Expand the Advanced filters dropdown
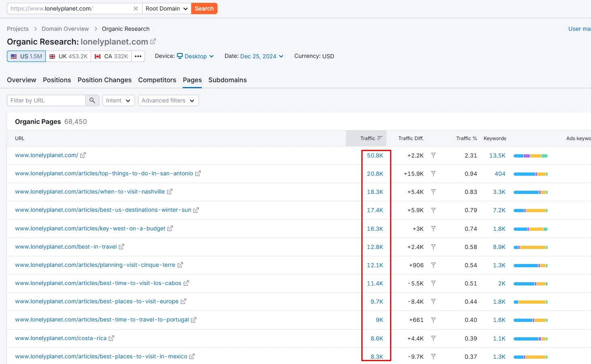The width and height of the screenshot is (591, 364). (x=168, y=100)
